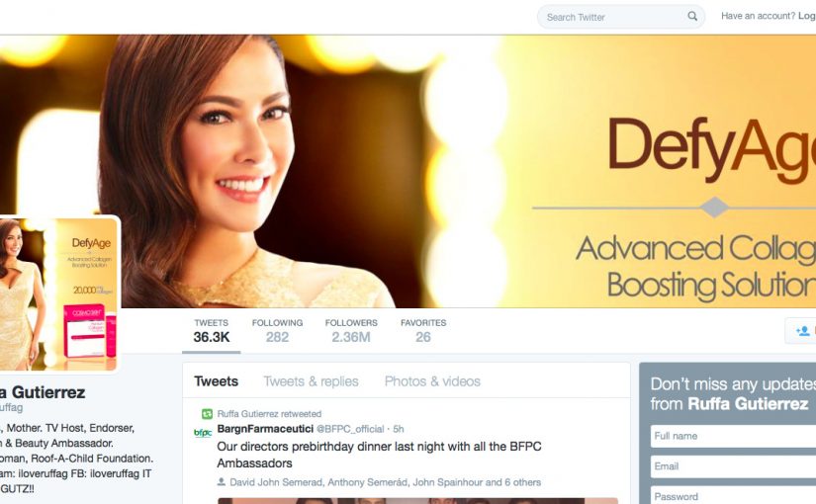
Task: Click the Full name signup field
Action: pyautogui.click(x=733, y=436)
